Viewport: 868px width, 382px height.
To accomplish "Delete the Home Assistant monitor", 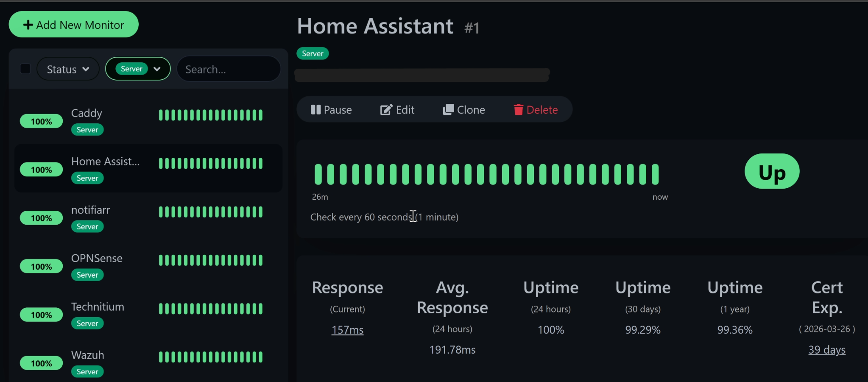I will pyautogui.click(x=536, y=110).
